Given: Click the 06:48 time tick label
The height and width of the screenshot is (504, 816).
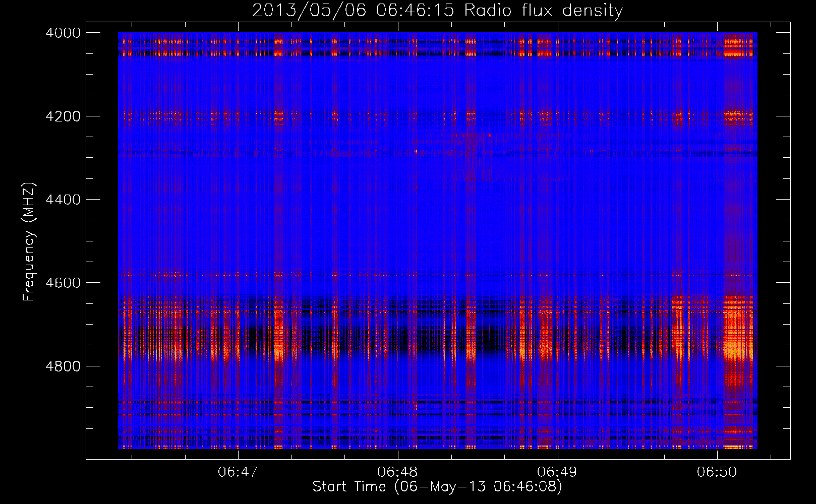Looking at the screenshot, I should click(x=398, y=472).
